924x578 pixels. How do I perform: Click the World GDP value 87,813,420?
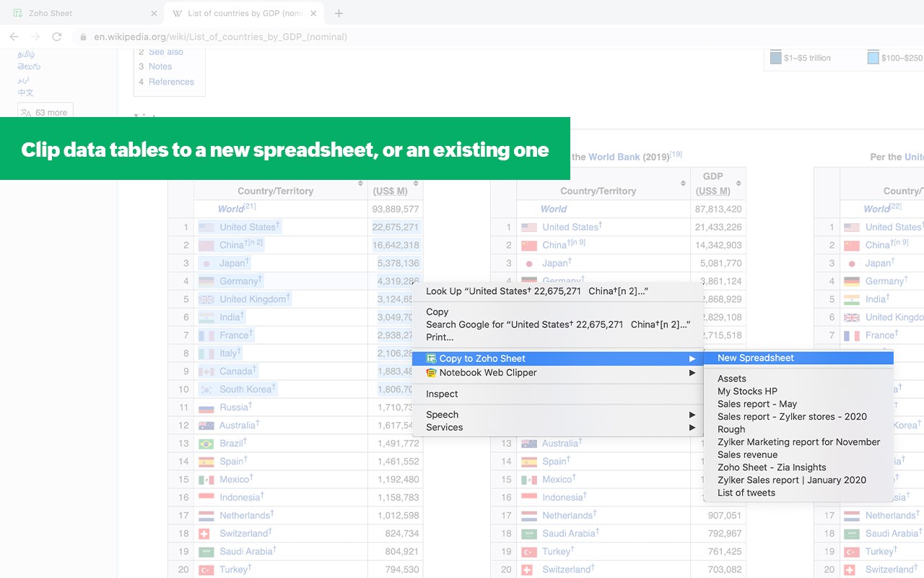point(718,209)
